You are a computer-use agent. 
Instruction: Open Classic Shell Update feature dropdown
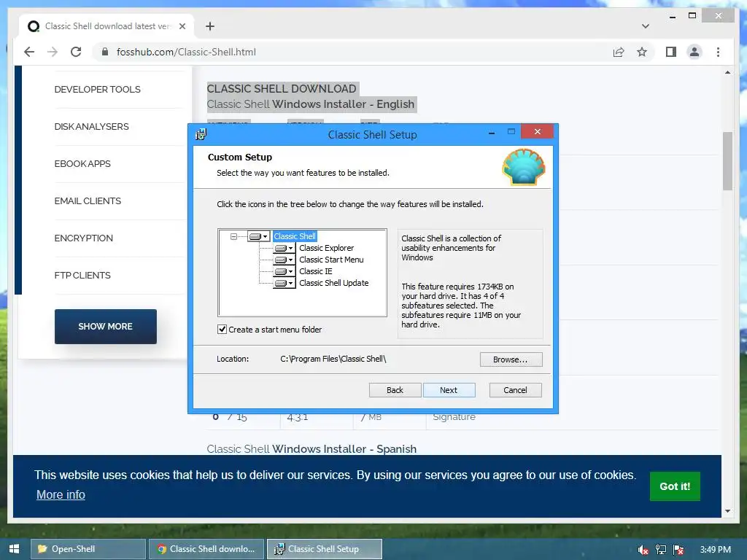point(285,284)
